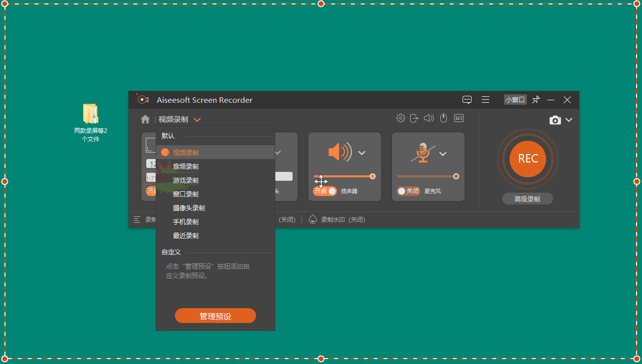
Task: Click the pin-to-top icon in the title bar
Action: click(x=536, y=100)
